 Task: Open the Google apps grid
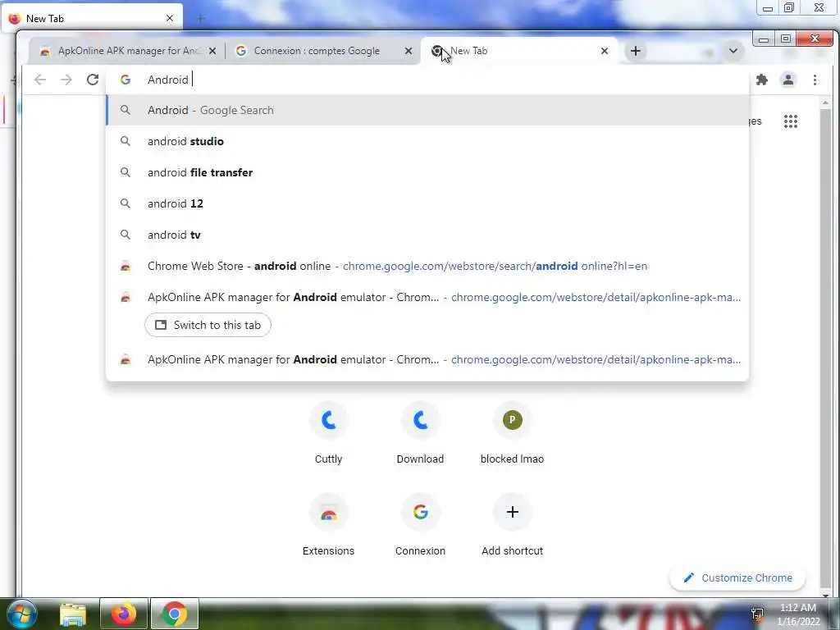791,121
